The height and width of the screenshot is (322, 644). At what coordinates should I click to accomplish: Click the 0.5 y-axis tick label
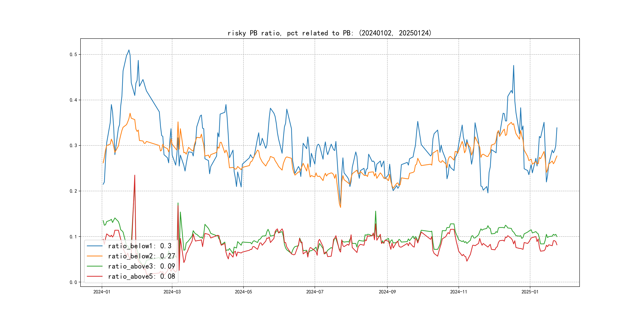(73, 54)
